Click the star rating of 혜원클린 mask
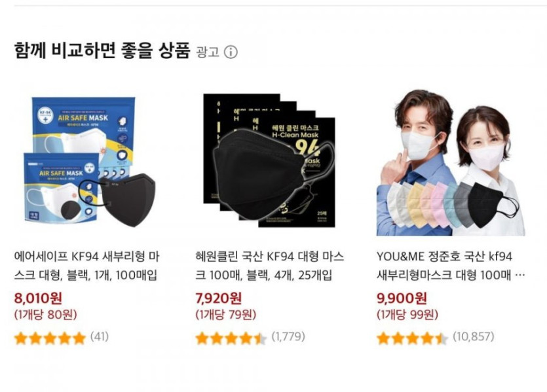Image resolution: width=547 pixels, height=392 pixels. tap(231, 338)
